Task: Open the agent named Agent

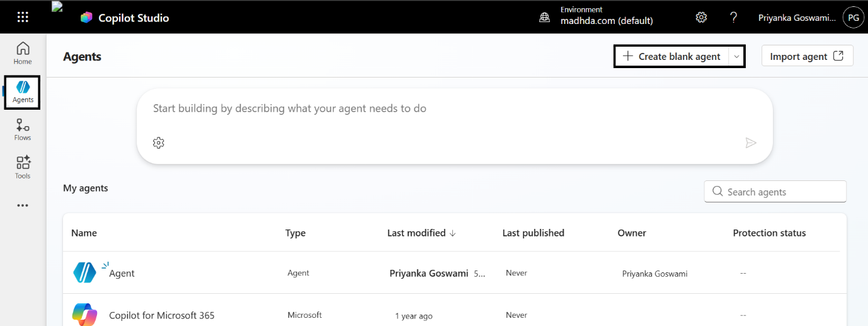Action: 122,273
